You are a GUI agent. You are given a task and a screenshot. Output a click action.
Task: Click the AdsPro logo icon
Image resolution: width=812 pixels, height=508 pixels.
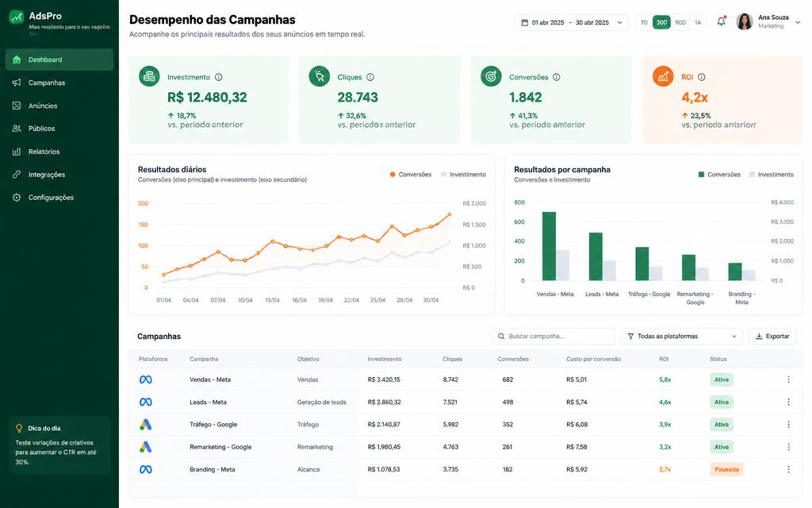pos(17,17)
